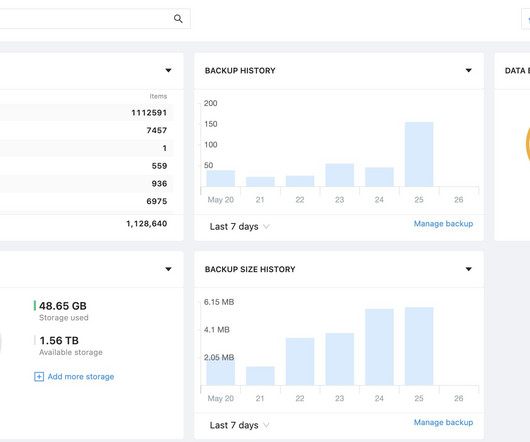Follow Manage backup link in Backup Size History
The image size is (530, 442).
(443, 422)
